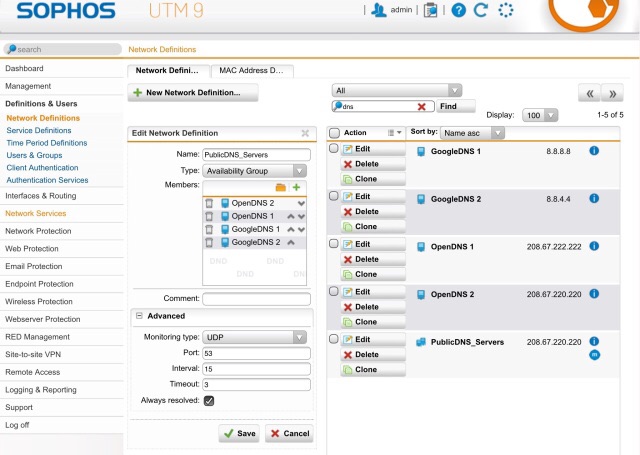This screenshot has height=455, width=640.
Task: Uncheck the Always resolved checkbox
Action: [x=209, y=401]
